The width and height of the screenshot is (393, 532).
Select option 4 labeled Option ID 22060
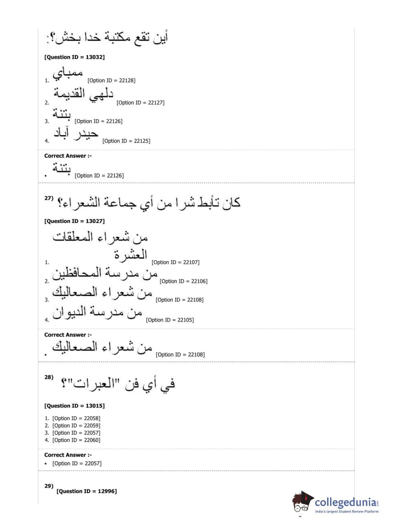76,440
